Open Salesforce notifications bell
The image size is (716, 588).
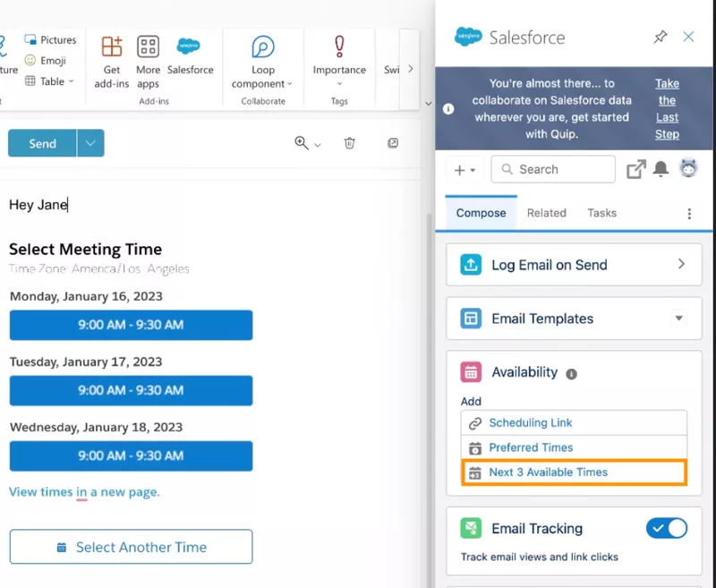661,169
